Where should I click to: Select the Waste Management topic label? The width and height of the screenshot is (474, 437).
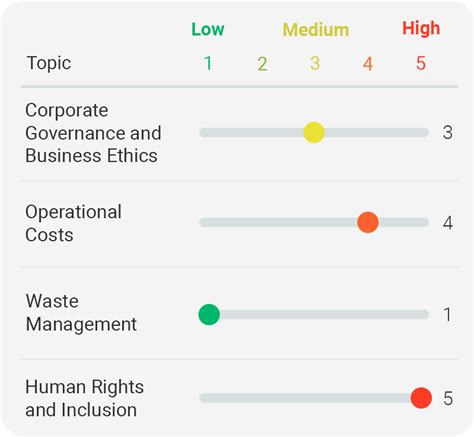[x=81, y=313]
